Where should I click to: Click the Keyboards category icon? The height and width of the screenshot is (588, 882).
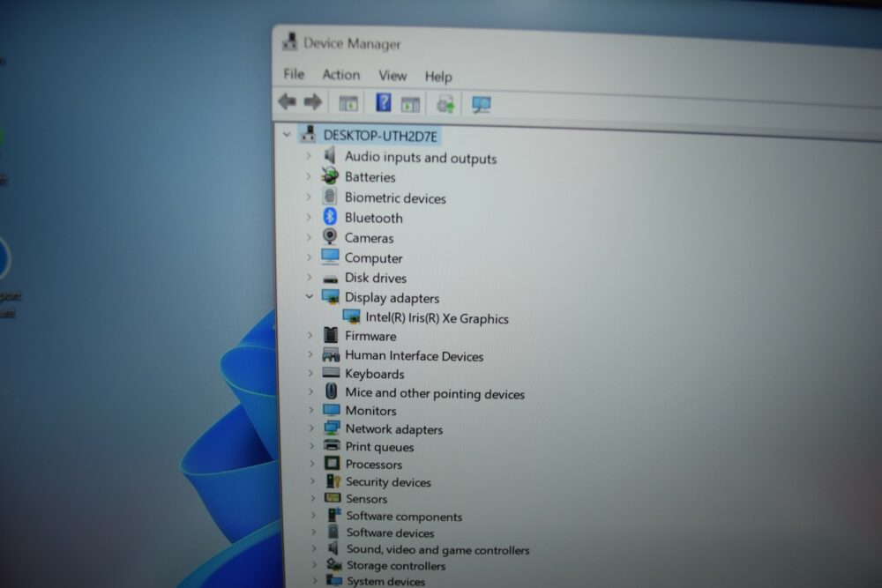click(331, 373)
